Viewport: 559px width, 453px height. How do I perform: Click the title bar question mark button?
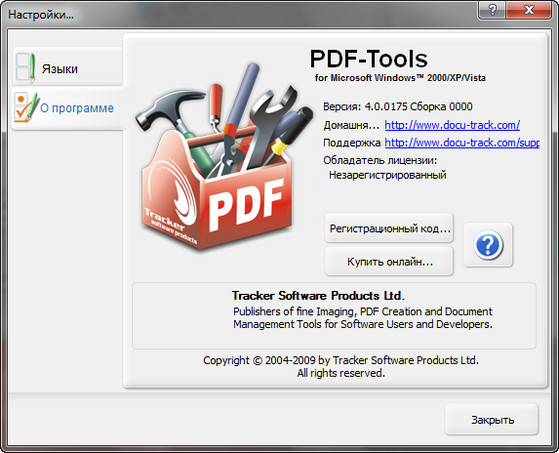pos(492,10)
